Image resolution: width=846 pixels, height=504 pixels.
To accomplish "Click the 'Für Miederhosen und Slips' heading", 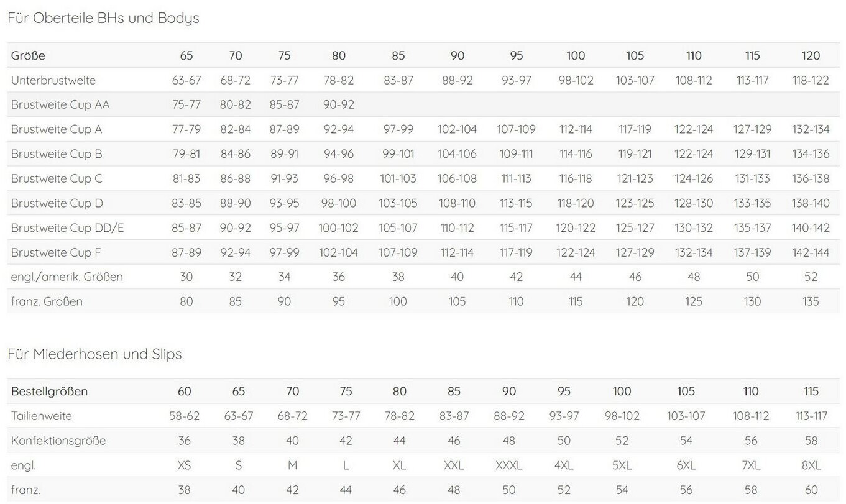I will coord(94,354).
